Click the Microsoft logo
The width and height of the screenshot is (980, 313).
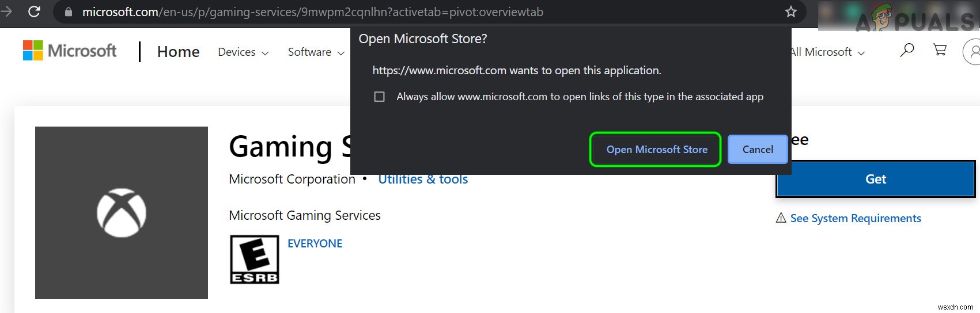(70, 51)
